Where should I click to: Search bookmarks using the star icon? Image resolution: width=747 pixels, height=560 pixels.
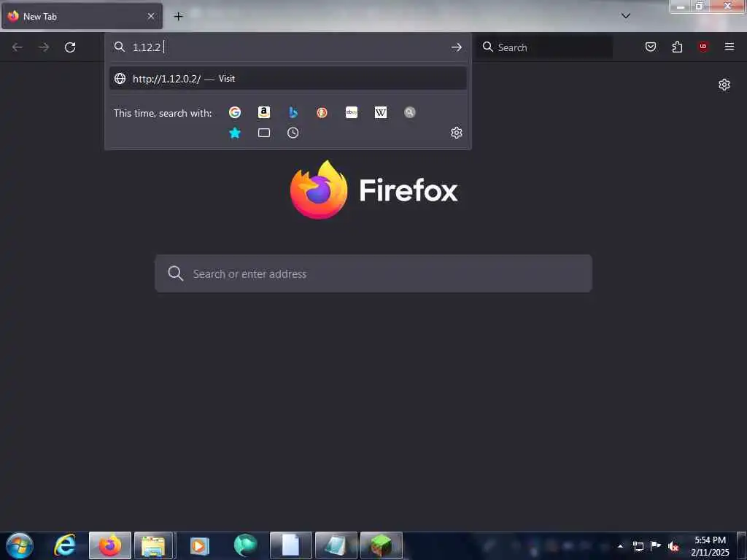tap(234, 133)
